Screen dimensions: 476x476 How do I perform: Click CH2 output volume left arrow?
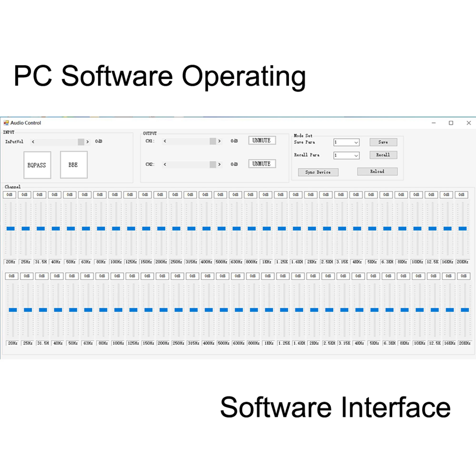[x=165, y=164]
